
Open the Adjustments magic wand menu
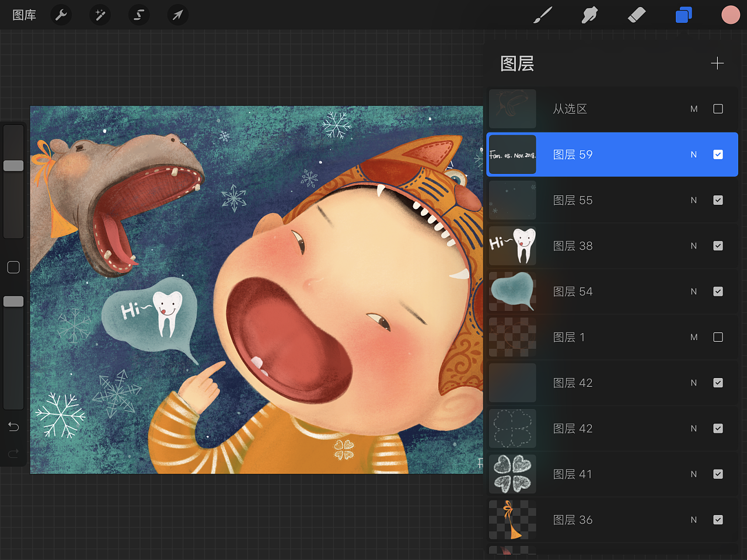pyautogui.click(x=100, y=15)
